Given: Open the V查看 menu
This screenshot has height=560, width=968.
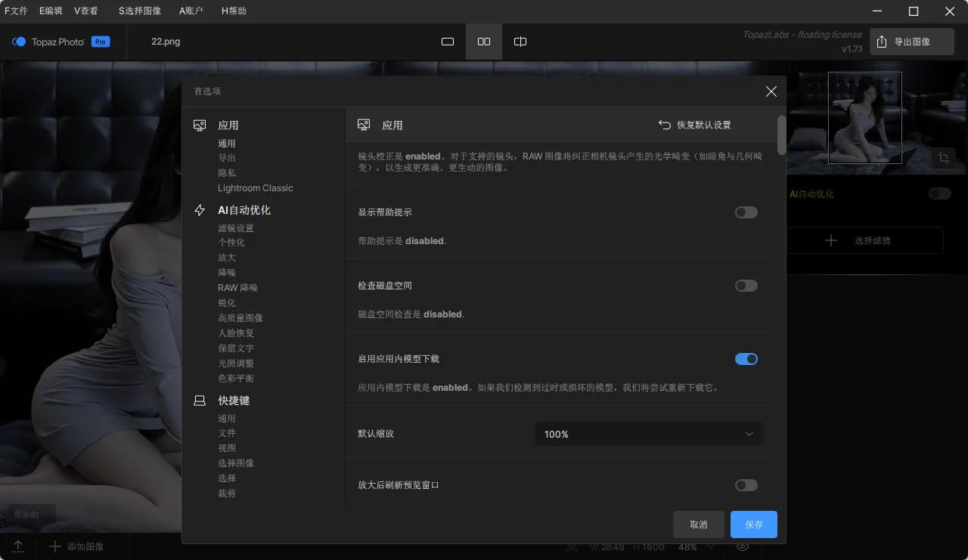Looking at the screenshot, I should click(86, 11).
